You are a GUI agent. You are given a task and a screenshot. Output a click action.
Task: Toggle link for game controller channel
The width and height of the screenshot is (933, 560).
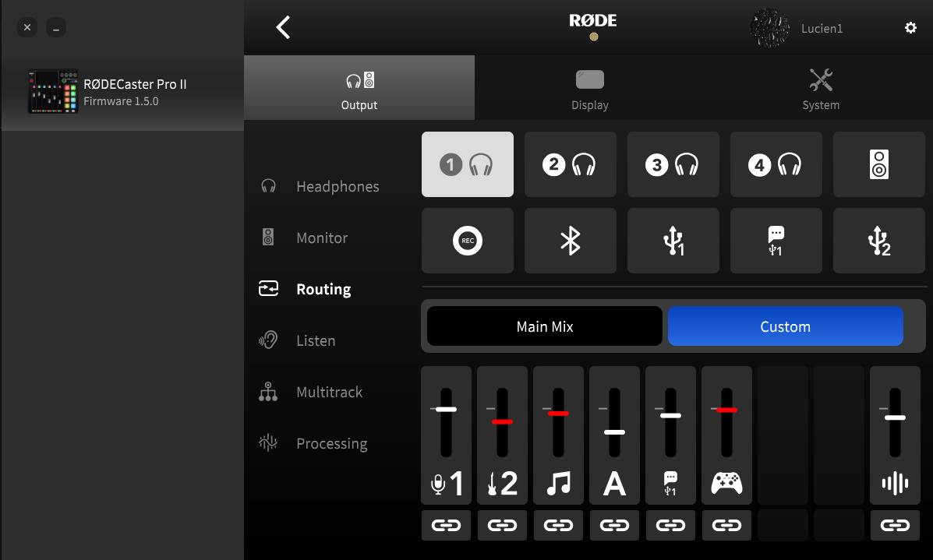click(726, 525)
